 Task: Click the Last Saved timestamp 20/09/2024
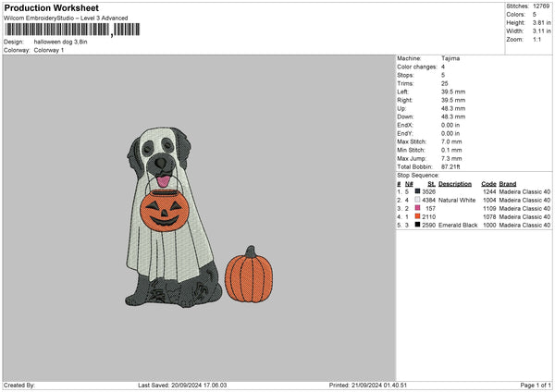tap(199, 385)
